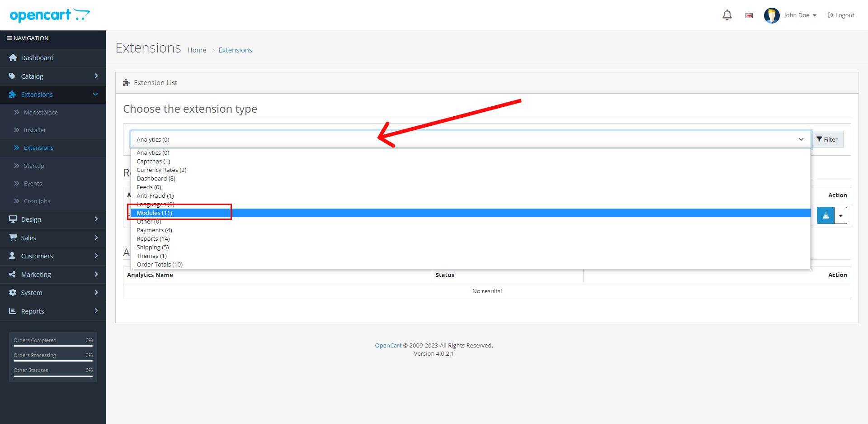Click the Logout link

point(841,15)
